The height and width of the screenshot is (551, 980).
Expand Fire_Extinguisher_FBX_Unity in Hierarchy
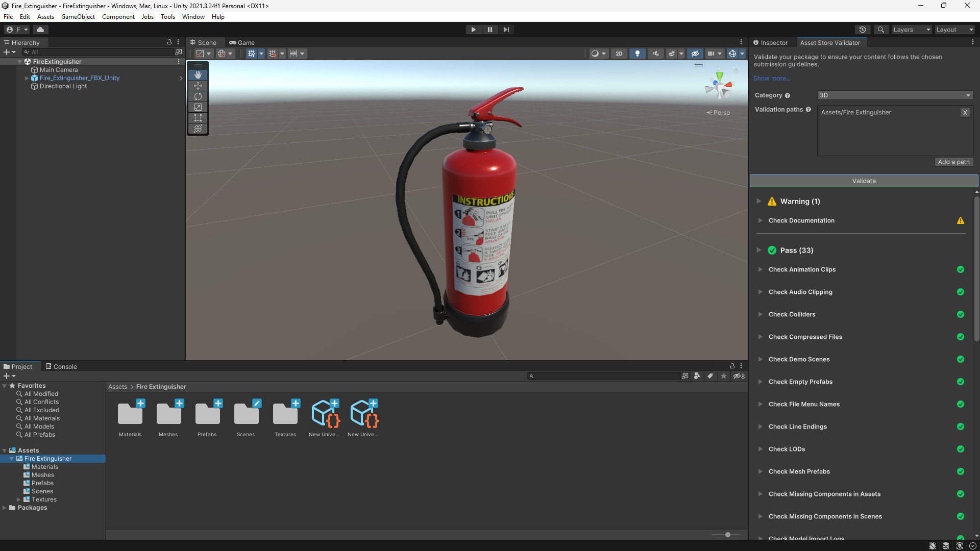[x=27, y=78]
